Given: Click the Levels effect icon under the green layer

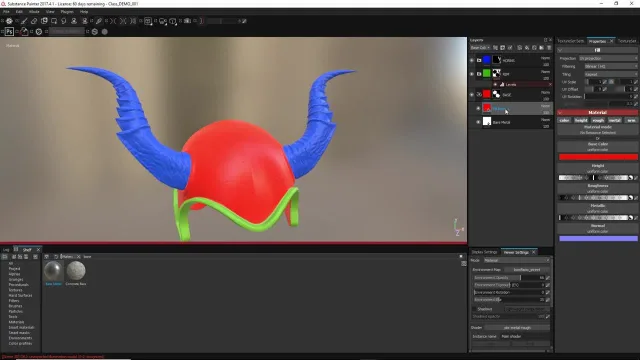Looking at the screenshot, I should 502,84.
